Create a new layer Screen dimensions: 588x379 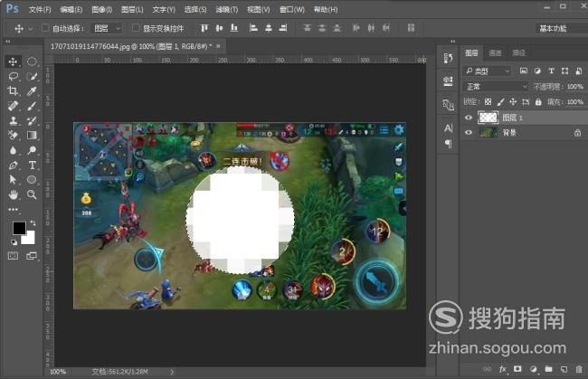[564, 369]
